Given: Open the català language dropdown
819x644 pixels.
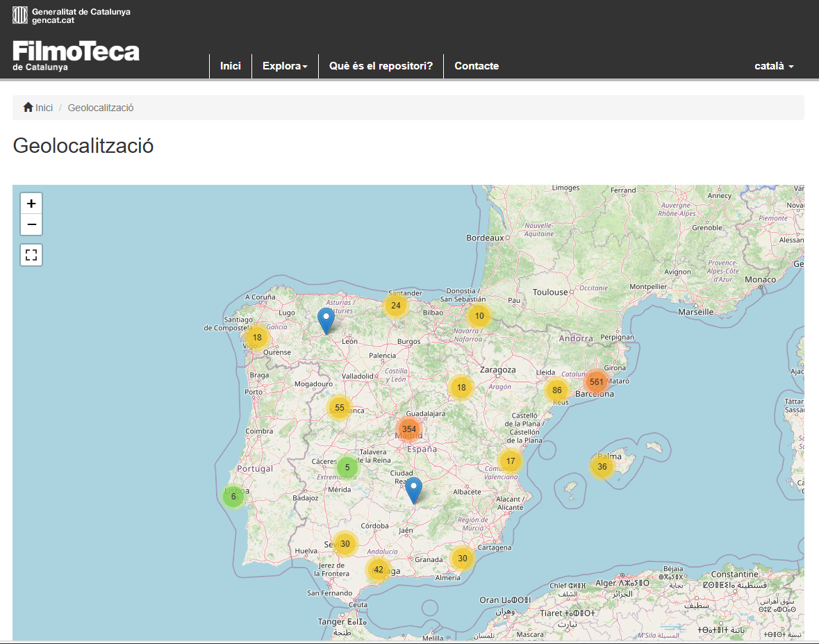Looking at the screenshot, I should 774,66.
